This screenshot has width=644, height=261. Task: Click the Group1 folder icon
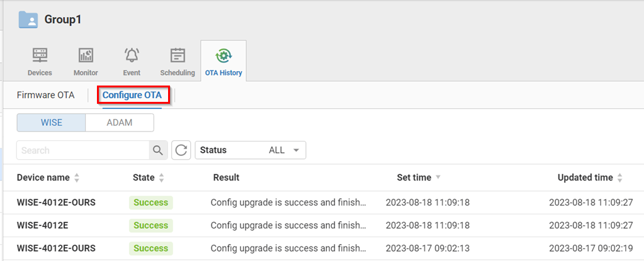point(28,19)
